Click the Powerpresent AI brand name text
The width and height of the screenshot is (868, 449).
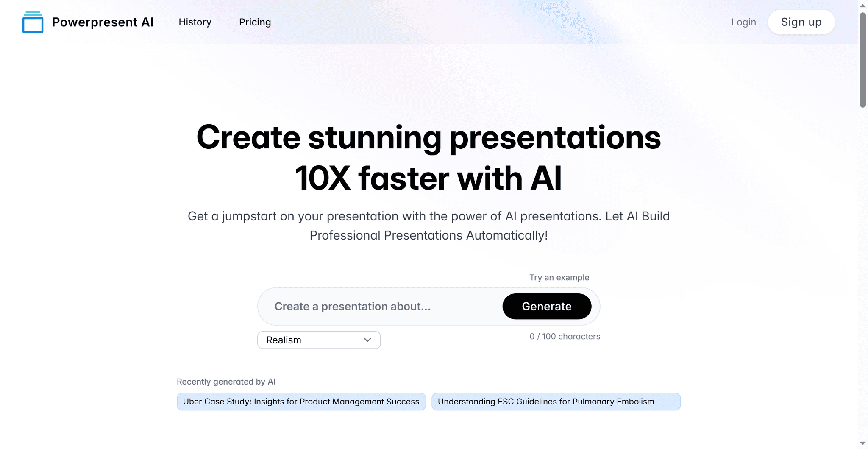[x=103, y=22]
